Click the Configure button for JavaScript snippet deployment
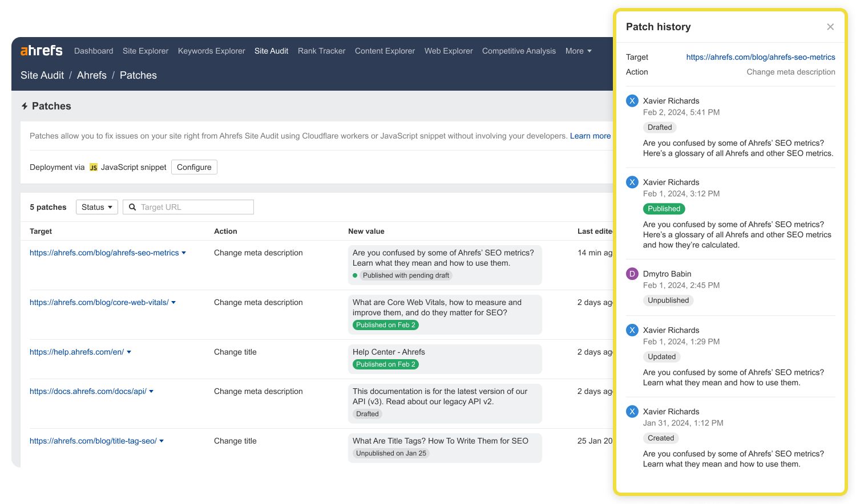 pyautogui.click(x=194, y=167)
